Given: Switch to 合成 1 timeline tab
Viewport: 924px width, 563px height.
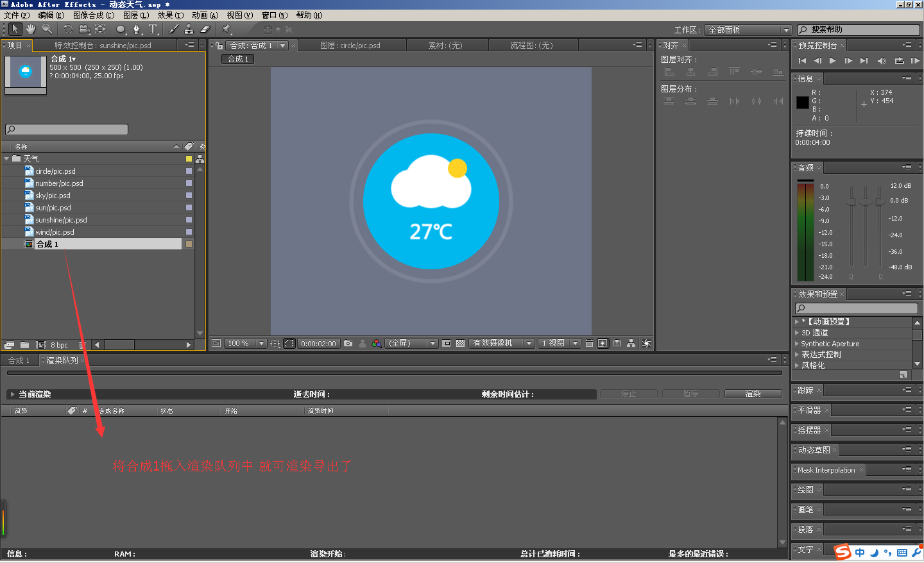Looking at the screenshot, I should (x=19, y=360).
